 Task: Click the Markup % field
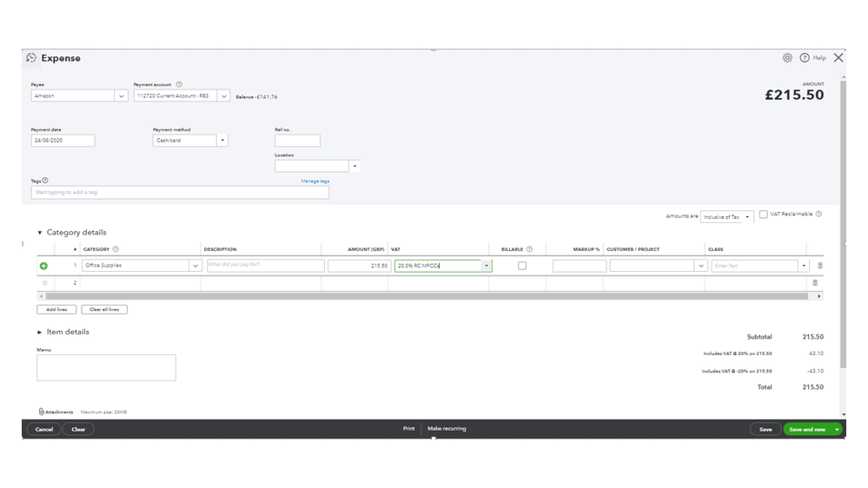[x=579, y=266]
